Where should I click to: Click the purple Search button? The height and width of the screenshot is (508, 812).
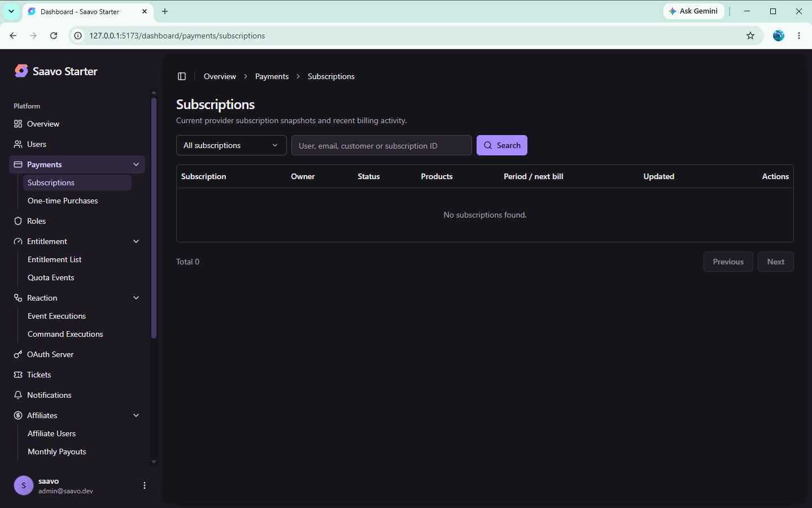click(x=502, y=145)
